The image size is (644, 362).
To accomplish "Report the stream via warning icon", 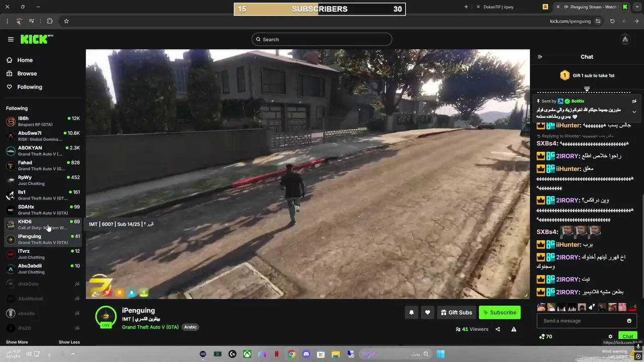I will (514, 329).
